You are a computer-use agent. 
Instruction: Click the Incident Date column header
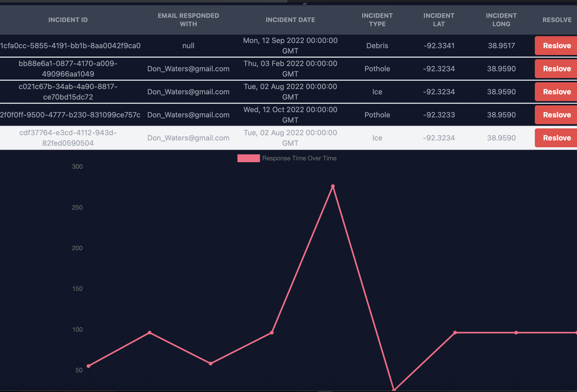[x=290, y=20]
